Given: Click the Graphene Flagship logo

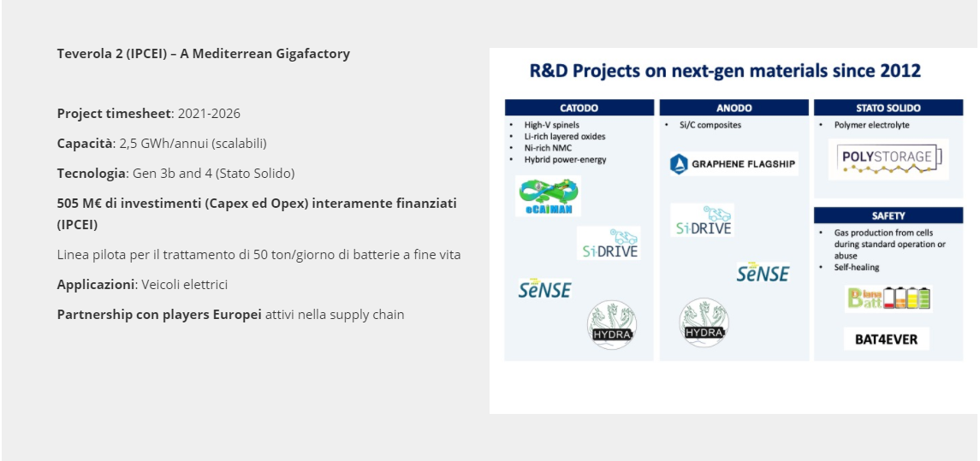Looking at the screenshot, I should click(x=734, y=164).
